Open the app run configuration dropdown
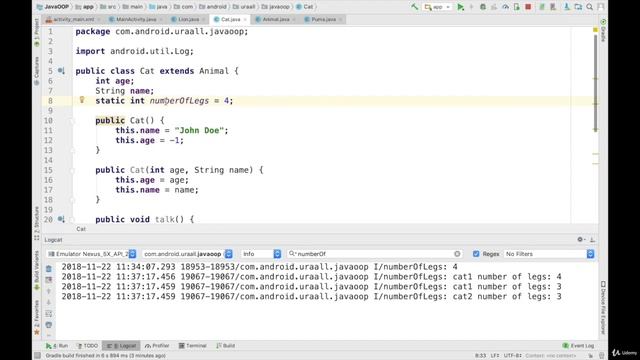The width and height of the screenshot is (640, 360). 437,7
